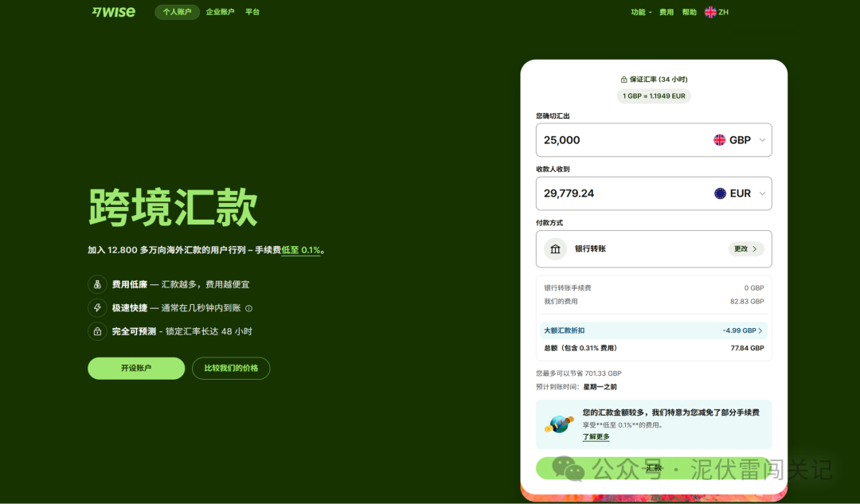Image resolution: width=860 pixels, height=504 pixels.
Task: Open the 功能 dropdown menu
Action: (641, 11)
